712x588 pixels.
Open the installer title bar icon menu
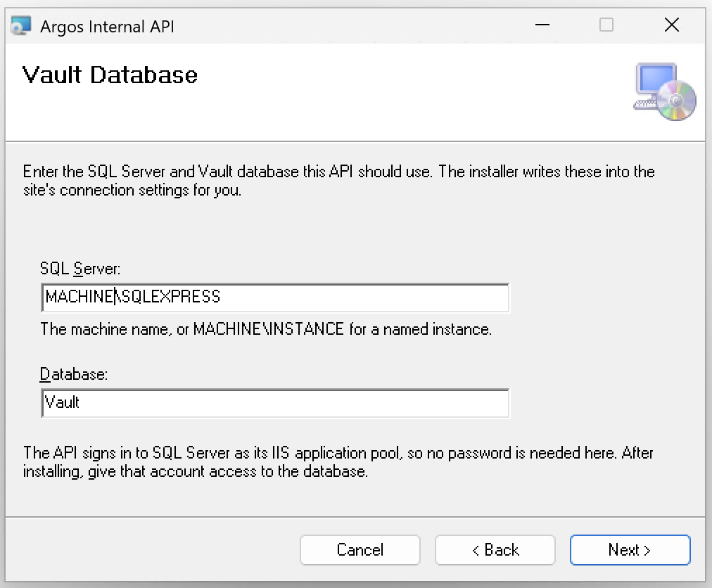pos(21,26)
